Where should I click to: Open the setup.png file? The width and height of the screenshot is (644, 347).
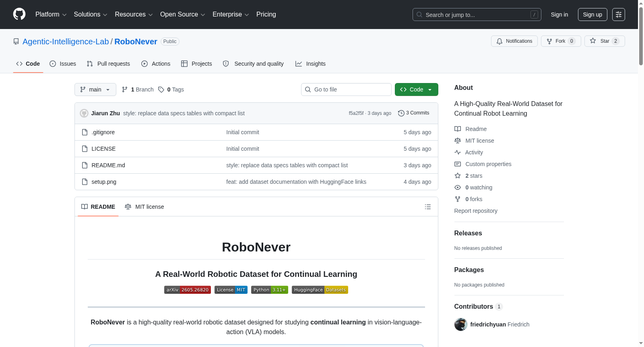104,182
